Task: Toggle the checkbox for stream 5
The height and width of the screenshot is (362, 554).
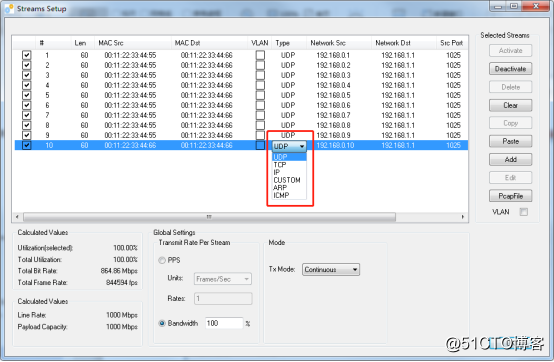Action: (x=26, y=95)
